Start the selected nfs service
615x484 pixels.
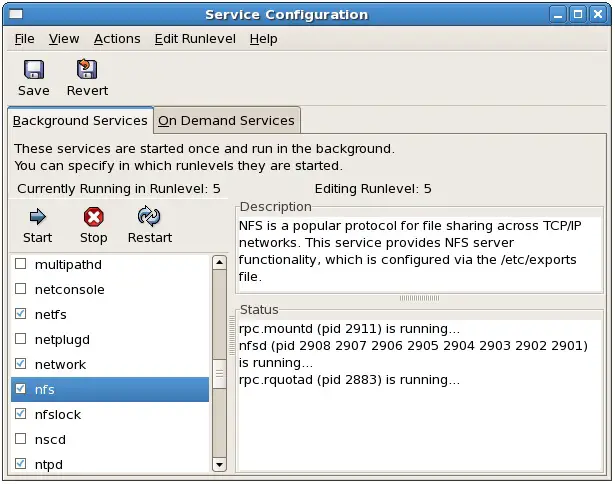pyautogui.click(x=37, y=217)
